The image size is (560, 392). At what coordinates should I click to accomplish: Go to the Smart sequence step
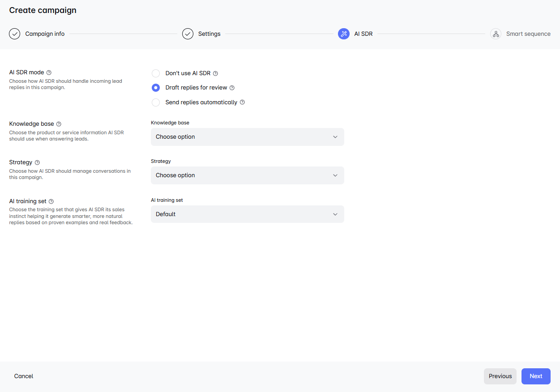point(528,34)
